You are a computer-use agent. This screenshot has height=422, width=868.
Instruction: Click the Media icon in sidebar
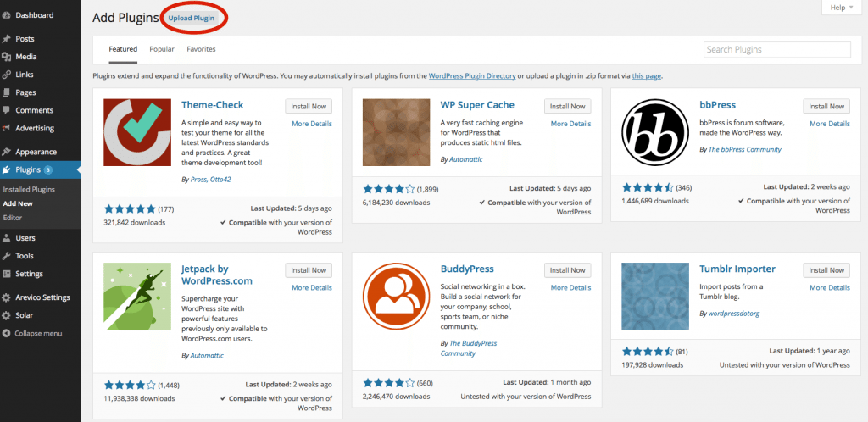7,57
